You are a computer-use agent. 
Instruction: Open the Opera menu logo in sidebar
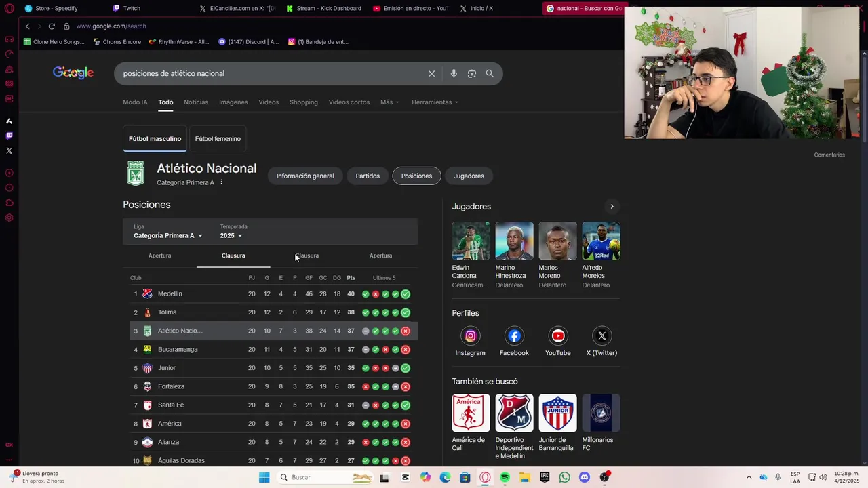pos(9,8)
